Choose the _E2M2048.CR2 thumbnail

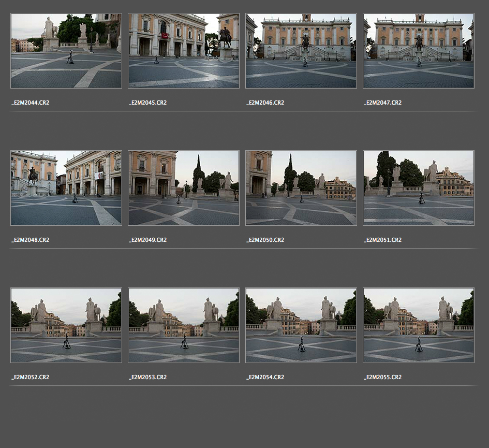[x=66, y=188]
